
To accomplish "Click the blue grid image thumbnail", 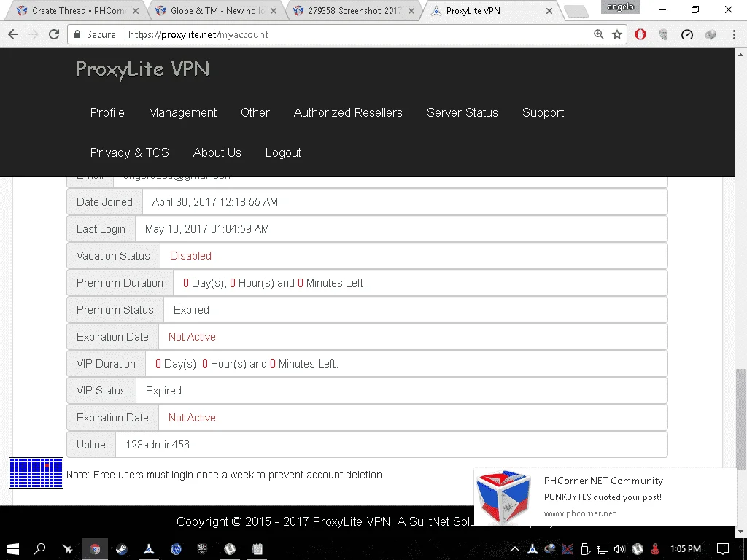I will [36, 472].
